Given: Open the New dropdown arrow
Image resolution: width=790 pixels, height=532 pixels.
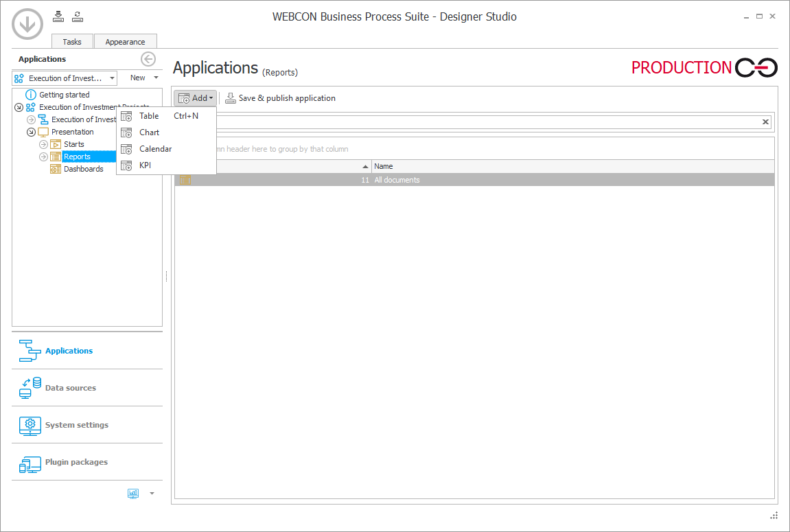Looking at the screenshot, I should coord(156,78).
